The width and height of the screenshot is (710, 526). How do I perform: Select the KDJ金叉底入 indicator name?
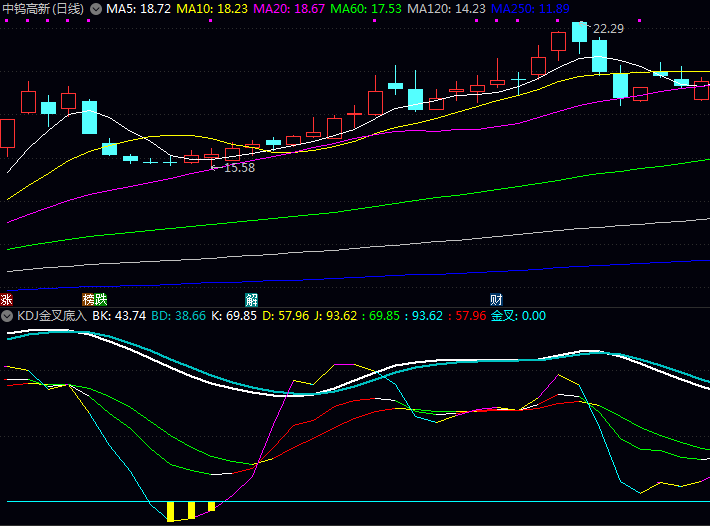tap(51, 316)
